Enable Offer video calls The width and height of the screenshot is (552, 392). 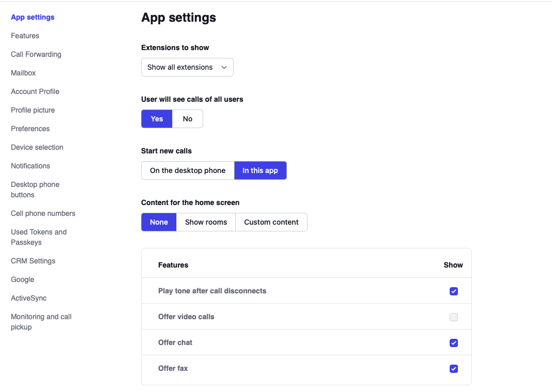(454, 317)
